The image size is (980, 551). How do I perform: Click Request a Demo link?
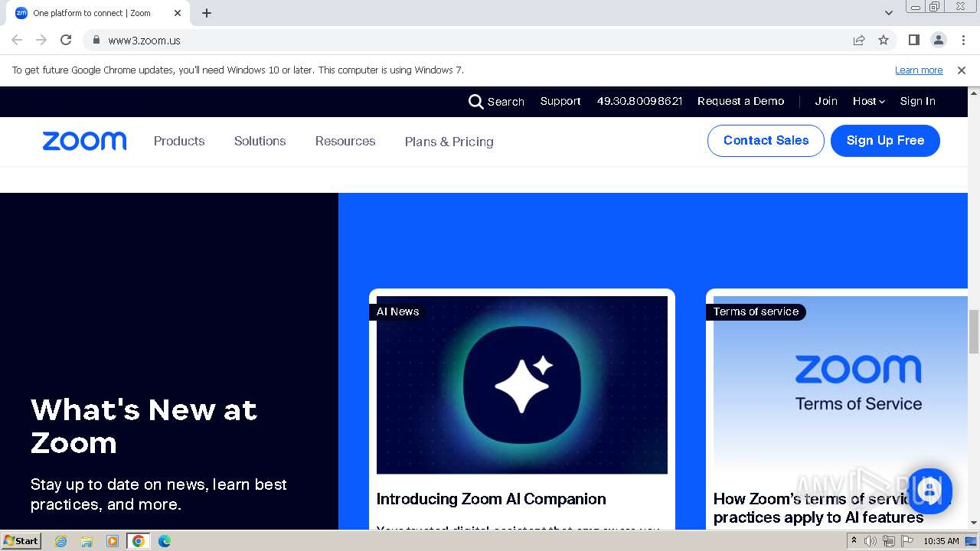[x=741, y=101]
